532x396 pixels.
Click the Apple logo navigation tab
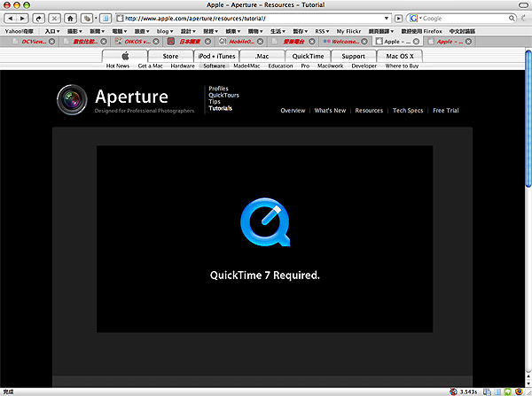click(125, 56)
